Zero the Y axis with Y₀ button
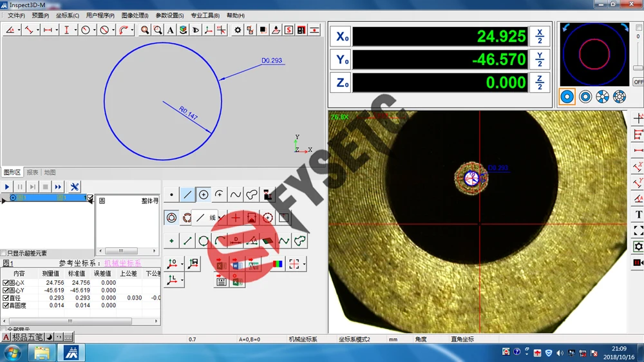Image resolution: width=644 pixels, height=362 pixels. (x=341, y=61)
